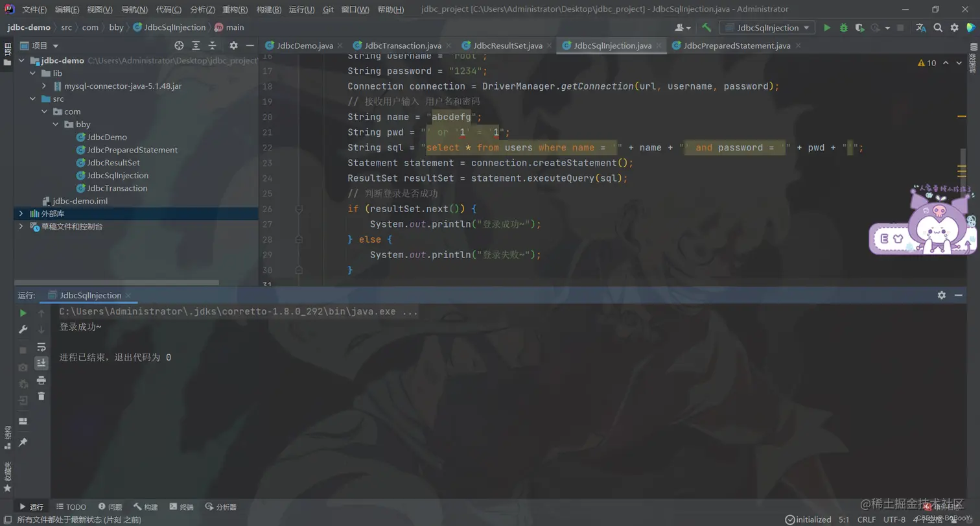
Task: Open Search Everywhere magnifier icon
Action: pyautogui.click(x=938, y=28)
